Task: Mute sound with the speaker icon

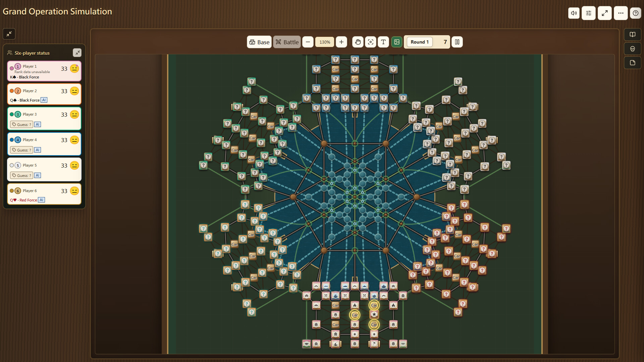Action: tap(574, 13)
